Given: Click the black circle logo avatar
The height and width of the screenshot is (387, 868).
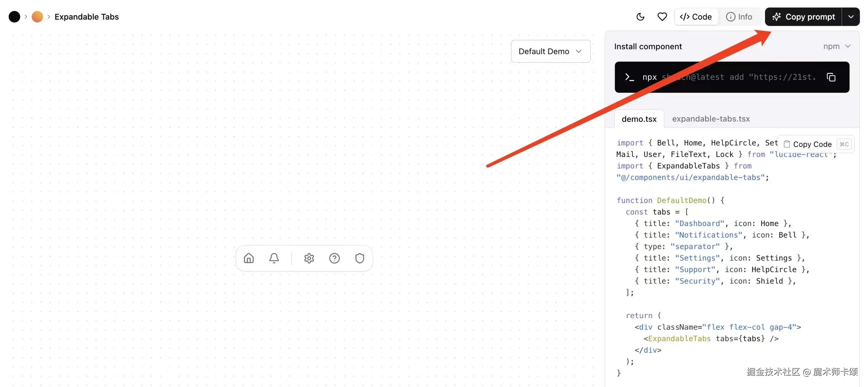Looking at the screenshot, I should [14, 17].
